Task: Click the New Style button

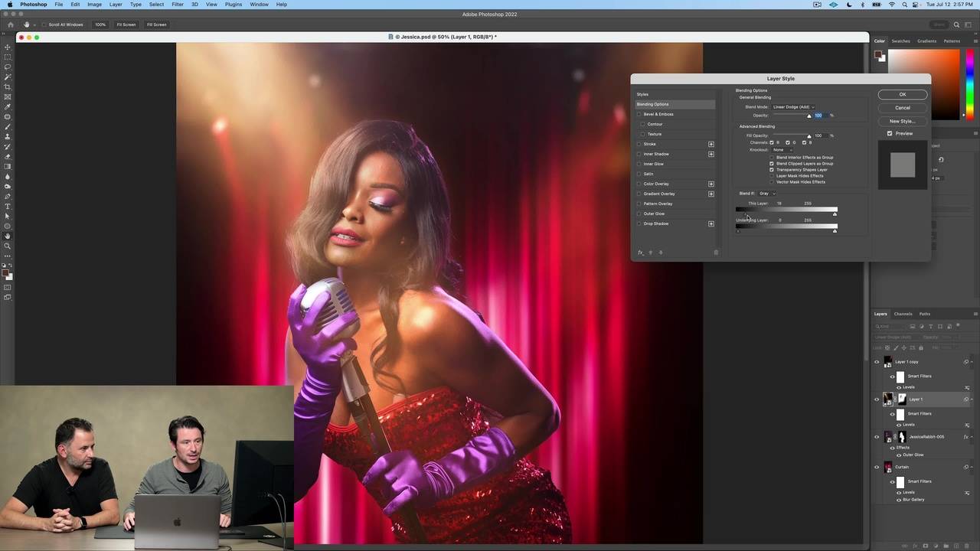Action: coord(903,121)
